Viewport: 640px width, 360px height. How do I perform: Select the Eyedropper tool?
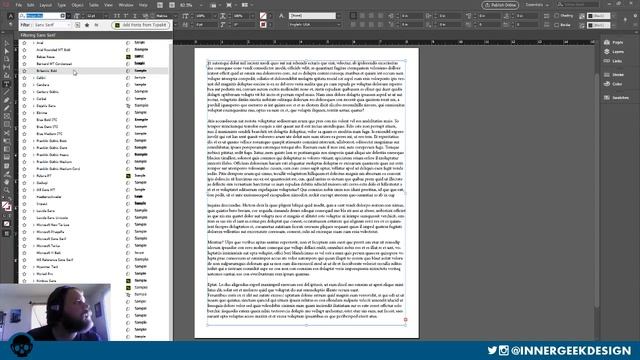point(7,174)
